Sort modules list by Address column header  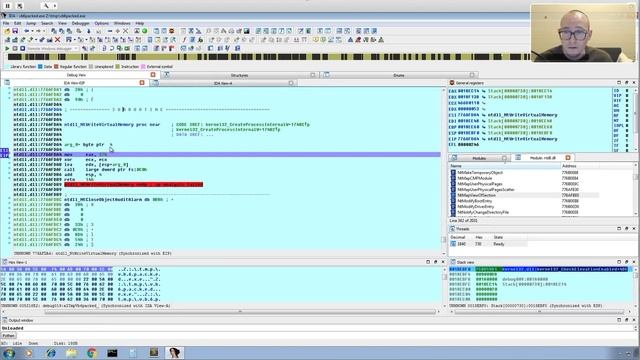(x=580, y=166)
